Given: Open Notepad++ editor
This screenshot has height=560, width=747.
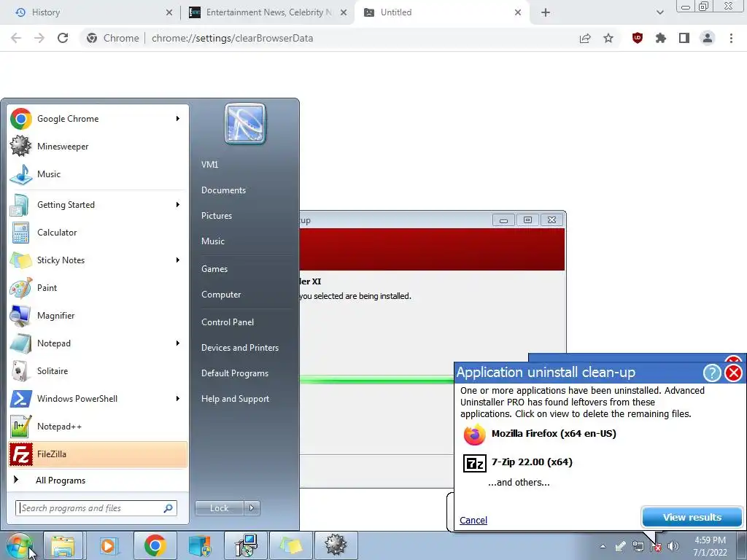Looking at the screenshot, I should 98,426.
